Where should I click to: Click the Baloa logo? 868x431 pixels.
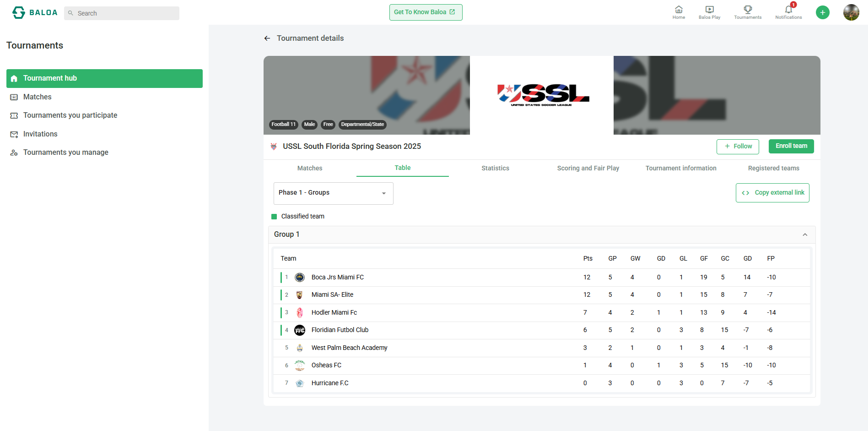tap(35, 12)
